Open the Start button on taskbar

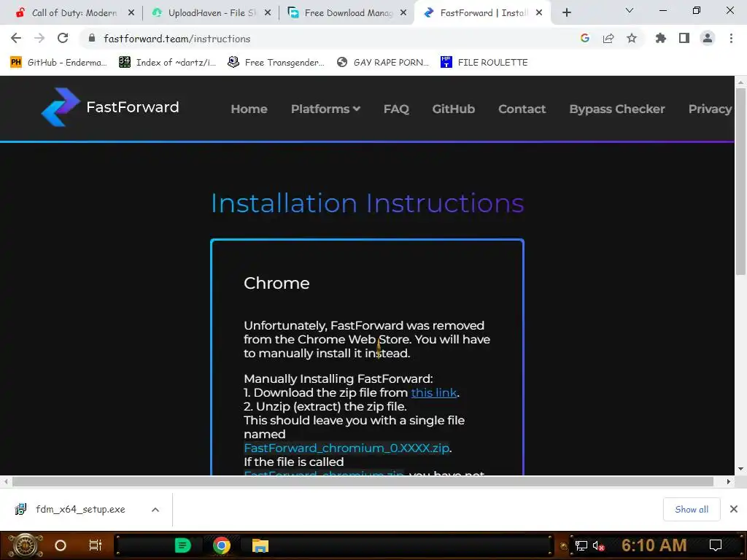(x=26, y=545)
